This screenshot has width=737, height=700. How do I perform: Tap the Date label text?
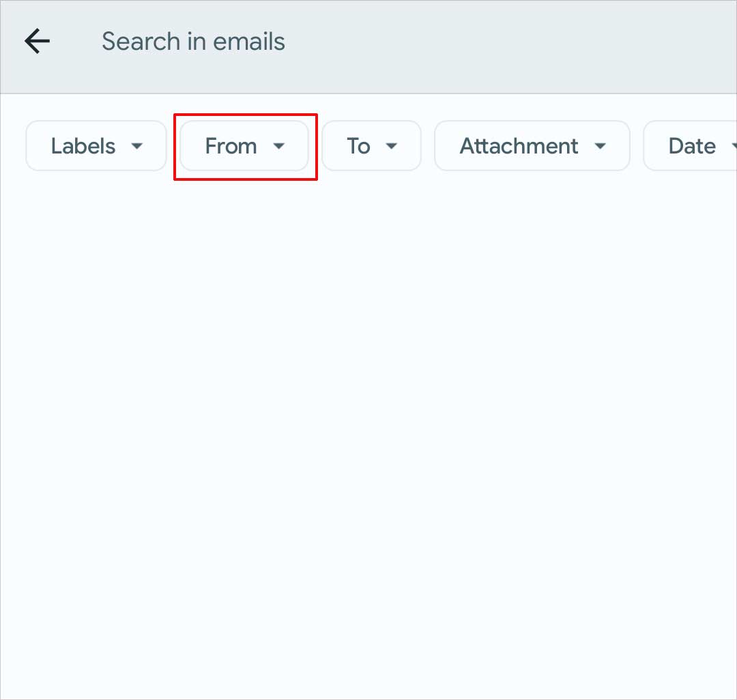692,146
